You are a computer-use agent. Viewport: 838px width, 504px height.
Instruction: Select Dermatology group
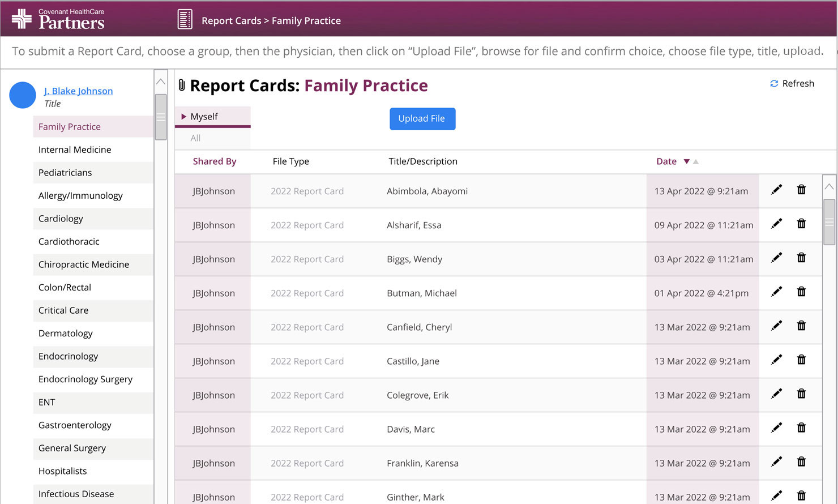(x=93, y=333)
